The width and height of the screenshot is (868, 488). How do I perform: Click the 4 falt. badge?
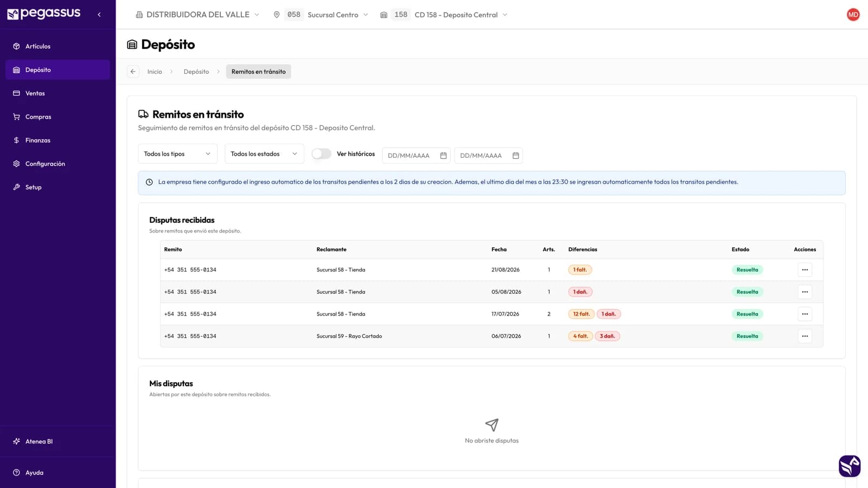[580, 336]
